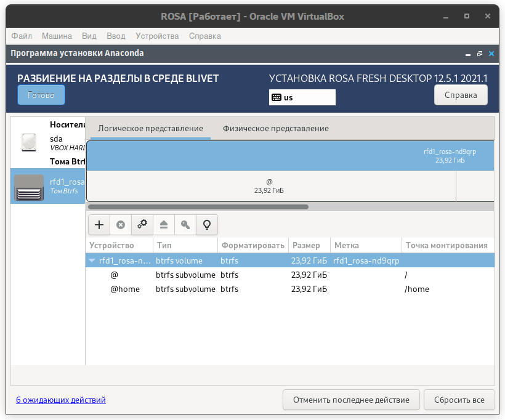The width and height of the screenshot is (505, 420).
Task: Switch to Физическое представление tab
Action: point(275,128)
